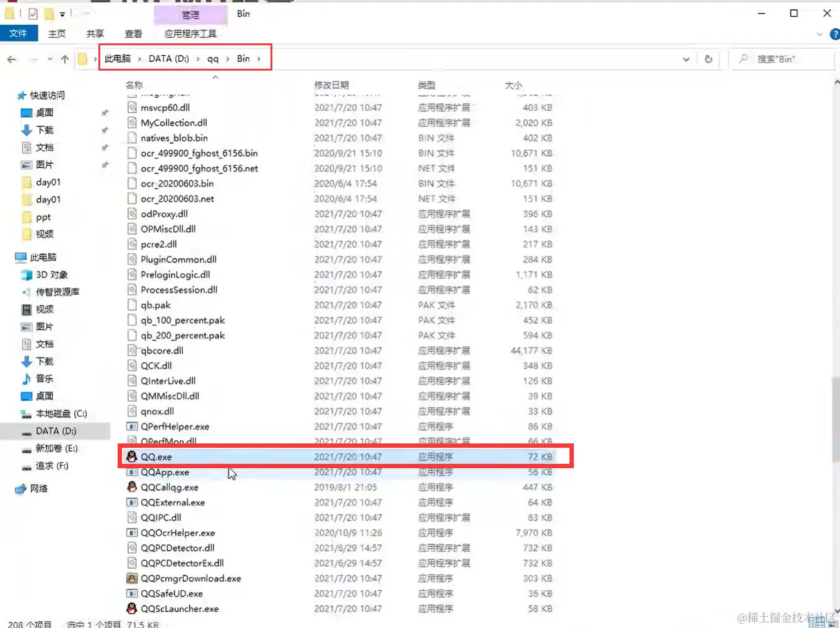
Task: Select the file QQPCDetectorEx.dll
Action: tap(182, 563)
